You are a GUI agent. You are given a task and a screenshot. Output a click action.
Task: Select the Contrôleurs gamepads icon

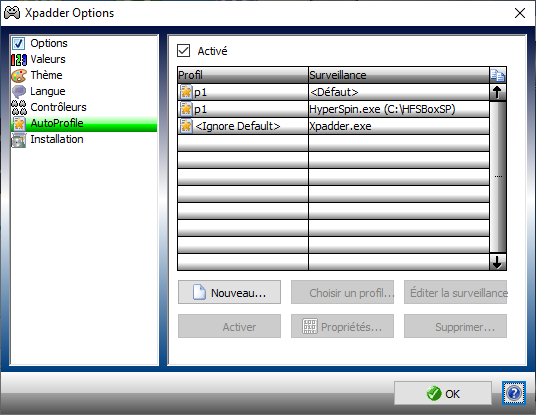tap(18, 107)
